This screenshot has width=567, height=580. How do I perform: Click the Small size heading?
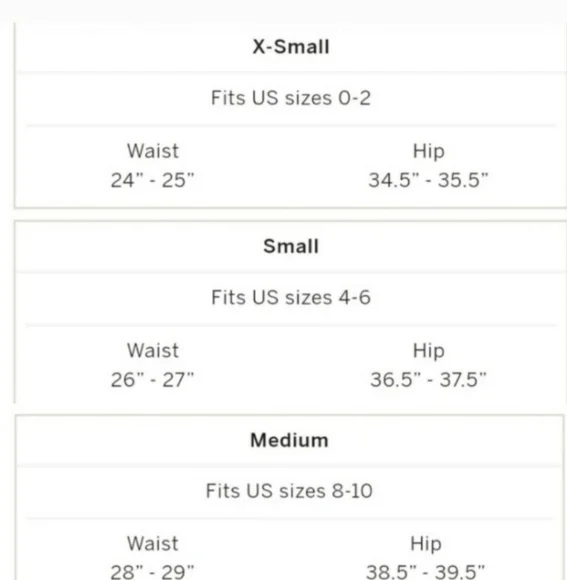tap(291, 246)
